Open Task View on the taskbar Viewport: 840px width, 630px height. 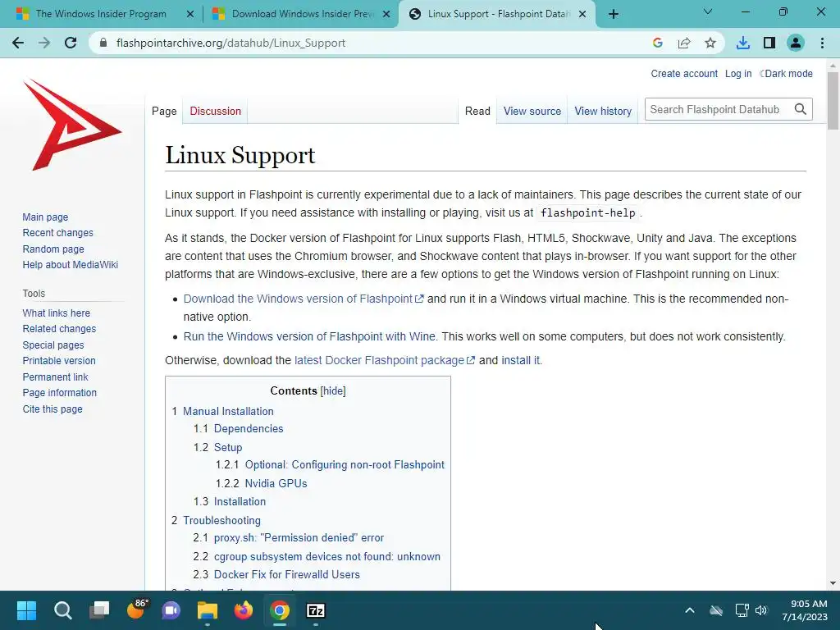99,610
